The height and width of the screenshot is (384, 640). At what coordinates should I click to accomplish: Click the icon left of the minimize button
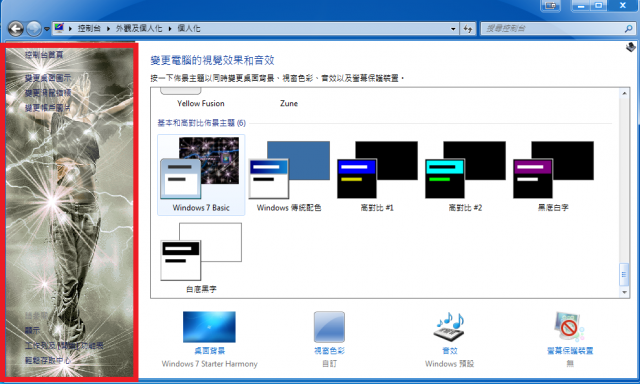(x=551, y=6)
